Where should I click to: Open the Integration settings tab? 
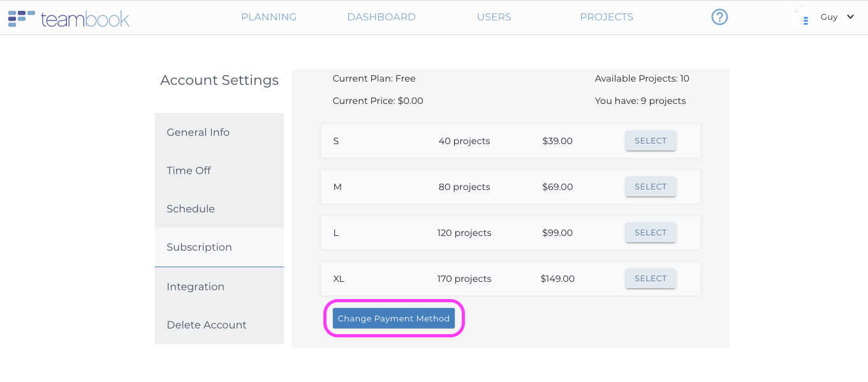point(195,286)
